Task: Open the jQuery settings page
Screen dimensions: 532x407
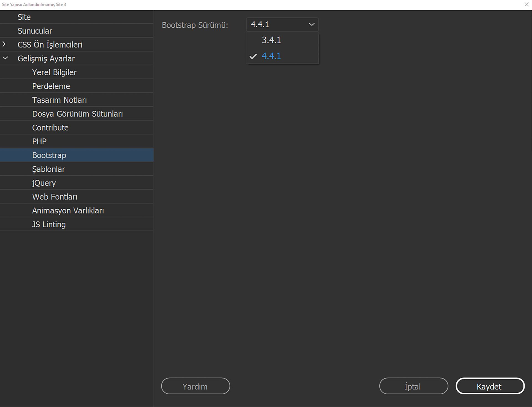Action: tap(44, 183)
